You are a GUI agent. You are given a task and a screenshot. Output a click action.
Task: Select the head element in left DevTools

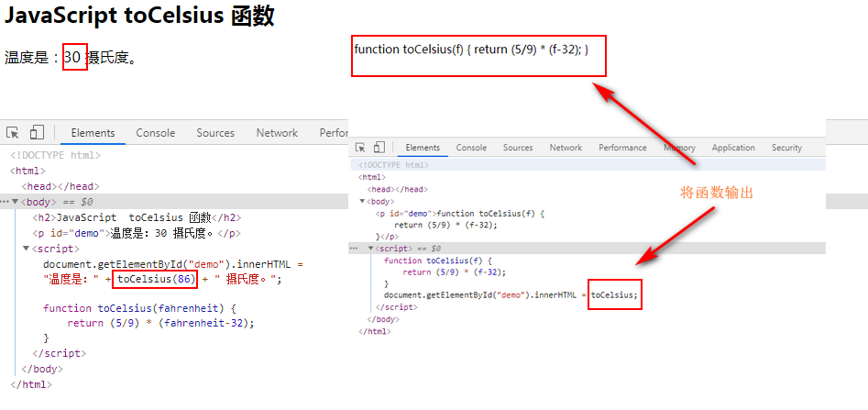click(60, 186)
